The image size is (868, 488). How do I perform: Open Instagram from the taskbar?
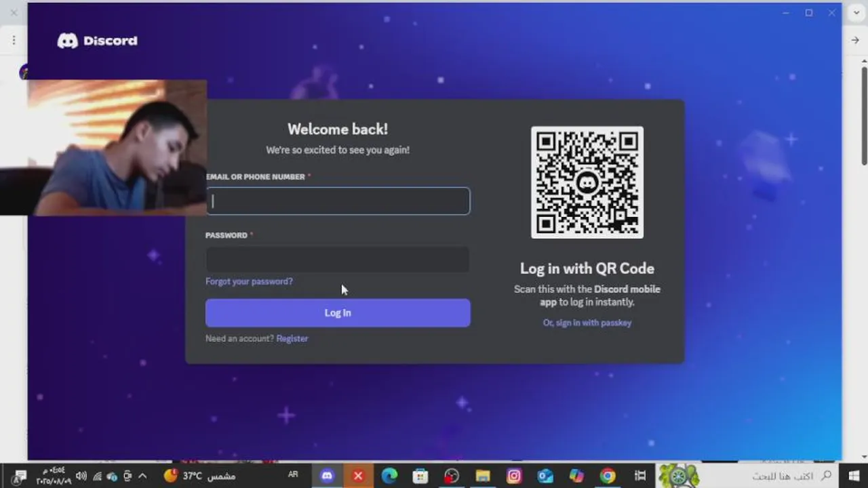click(514, 476)
